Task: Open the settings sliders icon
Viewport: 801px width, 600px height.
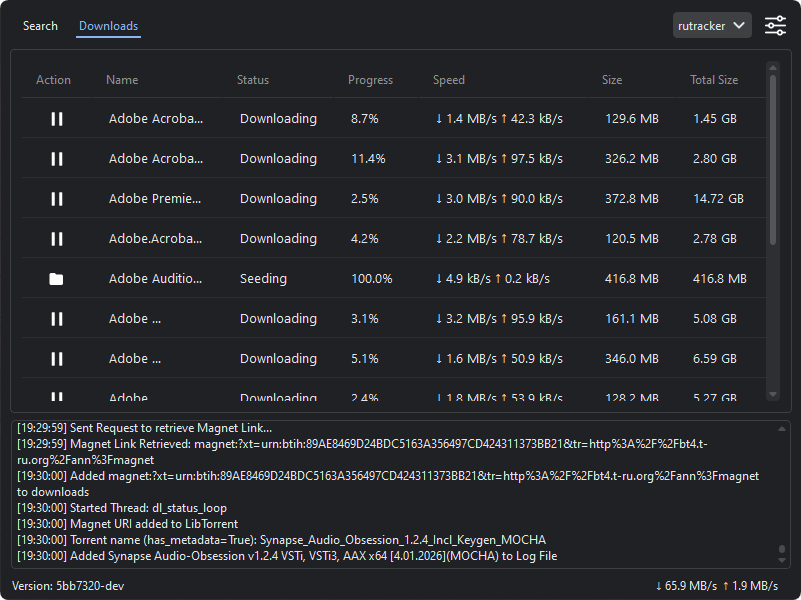Action: (775, 26)
